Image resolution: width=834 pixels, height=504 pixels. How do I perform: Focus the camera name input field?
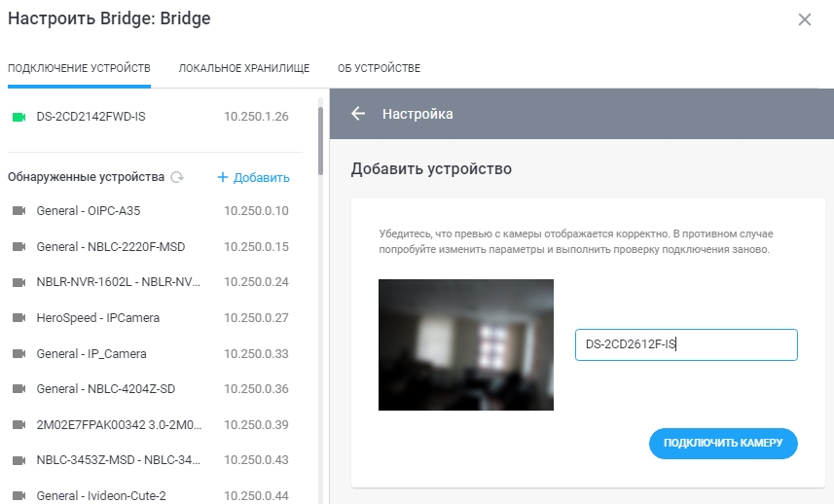pos(686,344)
